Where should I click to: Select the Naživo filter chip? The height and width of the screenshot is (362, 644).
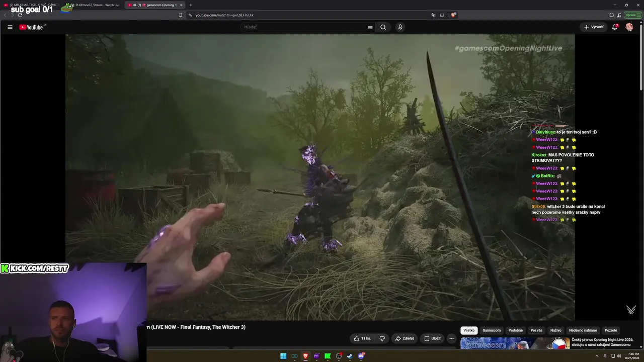[556, 330]
